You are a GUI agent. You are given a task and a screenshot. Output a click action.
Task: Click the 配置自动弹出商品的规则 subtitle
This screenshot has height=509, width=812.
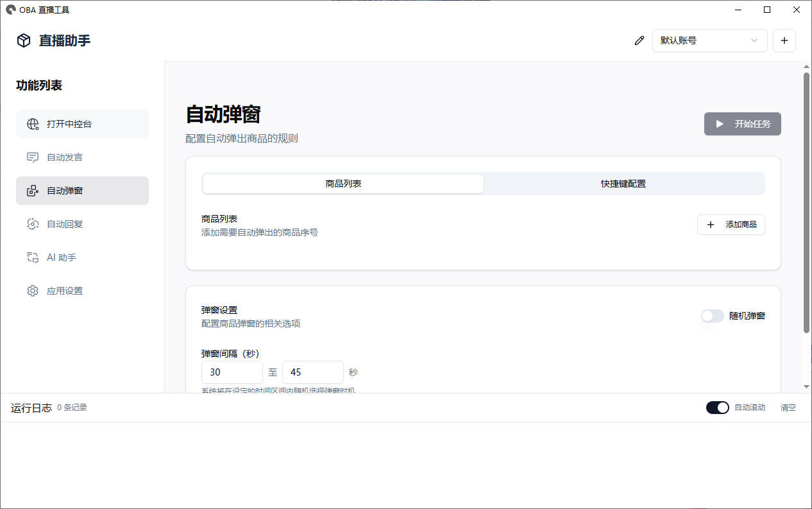pos(242,139)
